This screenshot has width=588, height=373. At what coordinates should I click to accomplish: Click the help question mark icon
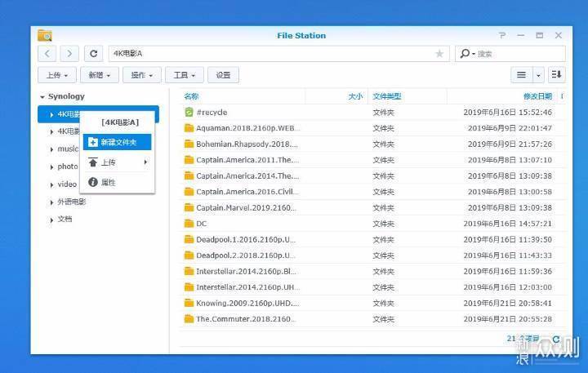(x=500, y=36)
